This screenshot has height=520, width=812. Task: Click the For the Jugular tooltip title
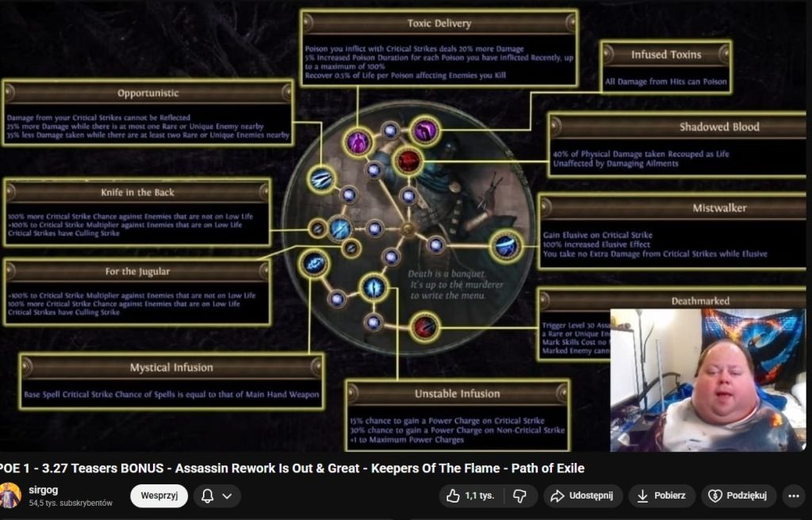coord(137,271)
